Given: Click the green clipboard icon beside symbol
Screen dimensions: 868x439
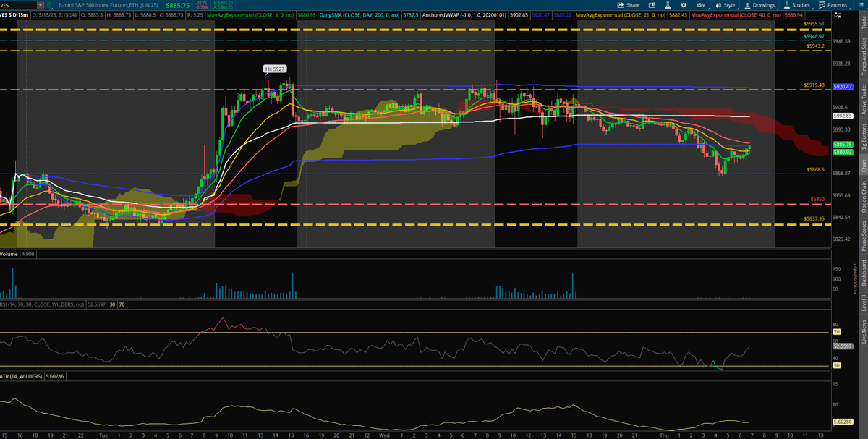Looking at the screenshot, I should pyautogui.click(x=49, y=5).
